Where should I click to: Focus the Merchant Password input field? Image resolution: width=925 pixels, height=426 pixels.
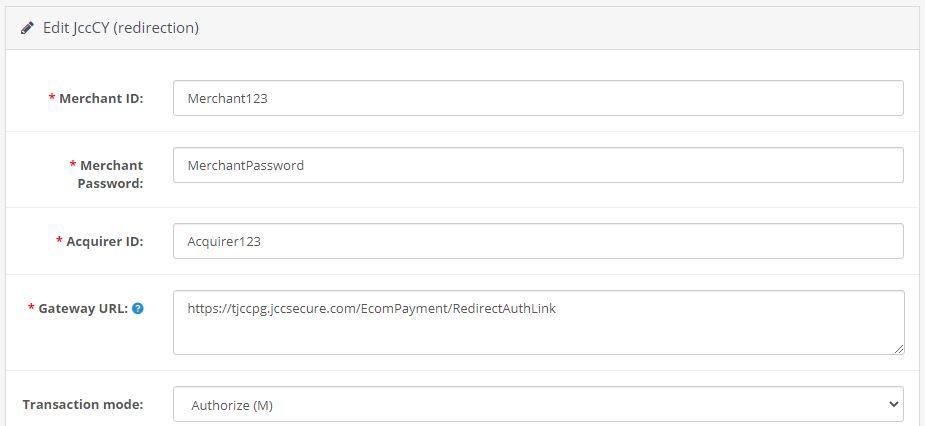click(538, 165)
